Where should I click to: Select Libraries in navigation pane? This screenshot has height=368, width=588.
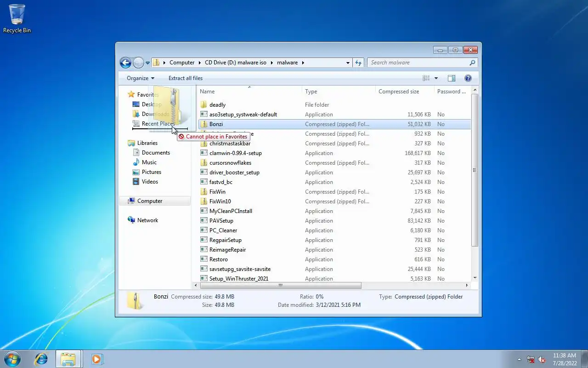click(147, 143)
